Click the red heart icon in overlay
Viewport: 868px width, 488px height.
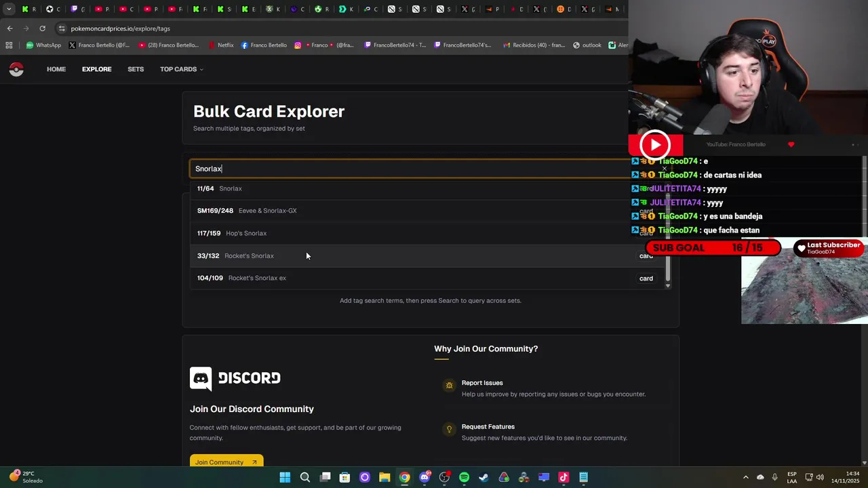[791, 144]
